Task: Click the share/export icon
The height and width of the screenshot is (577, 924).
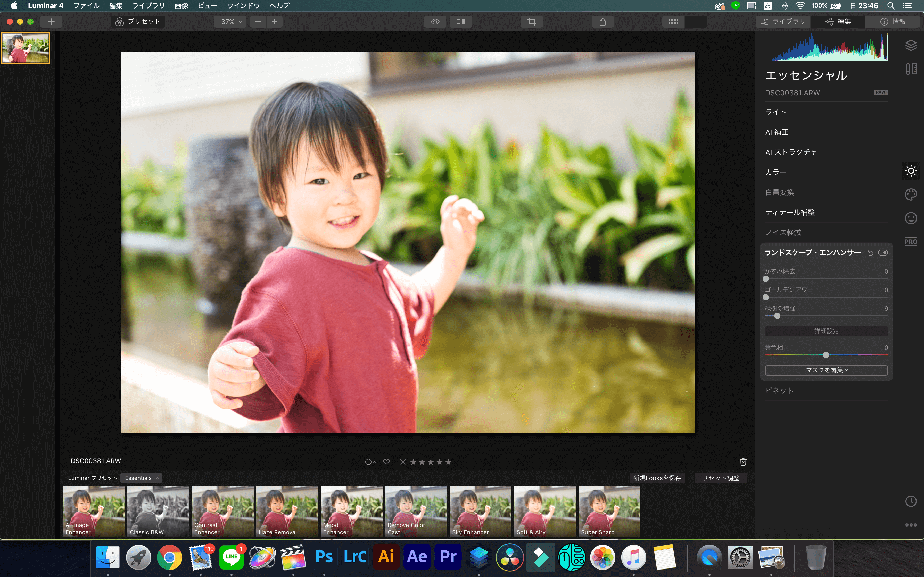Action: pos(603,22)
